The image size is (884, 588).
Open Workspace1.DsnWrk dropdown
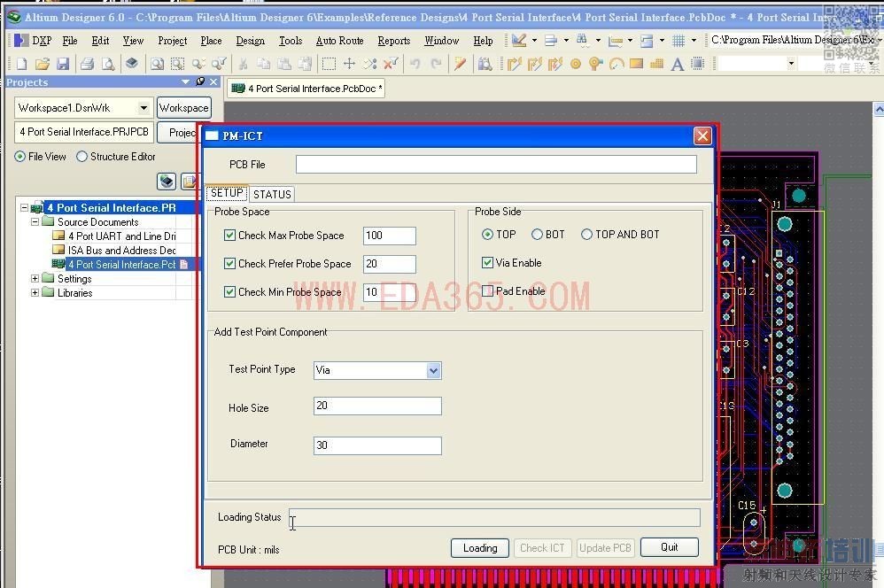(x=143, y=108)
